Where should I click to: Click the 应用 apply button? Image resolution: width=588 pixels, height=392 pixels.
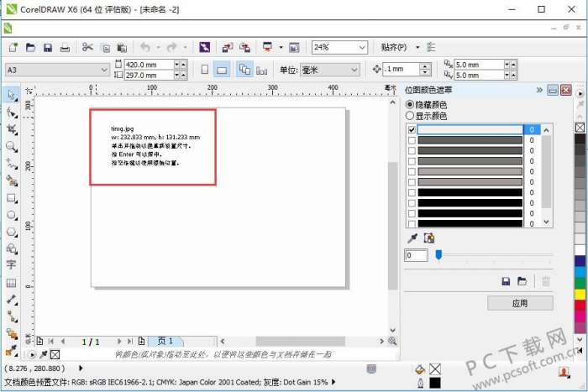click(520, 303)
